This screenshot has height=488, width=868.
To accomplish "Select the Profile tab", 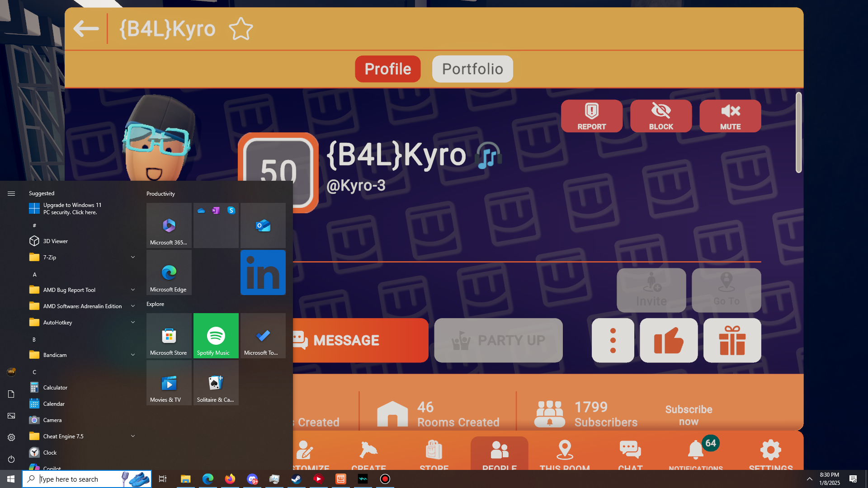I will (387, 69).
